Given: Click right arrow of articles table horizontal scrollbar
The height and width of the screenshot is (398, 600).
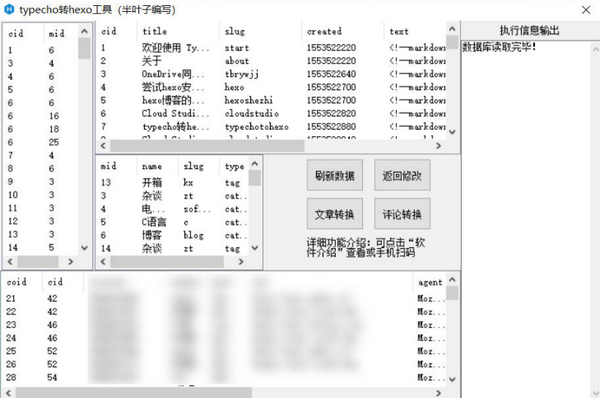Looking at the screenshot, I should (439, 146).
